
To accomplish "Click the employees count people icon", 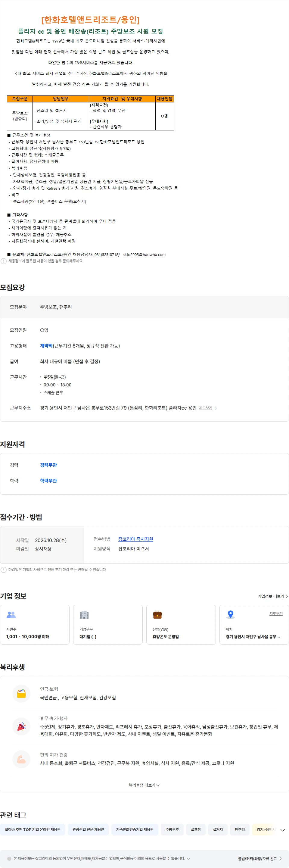I will pos(11,615).
